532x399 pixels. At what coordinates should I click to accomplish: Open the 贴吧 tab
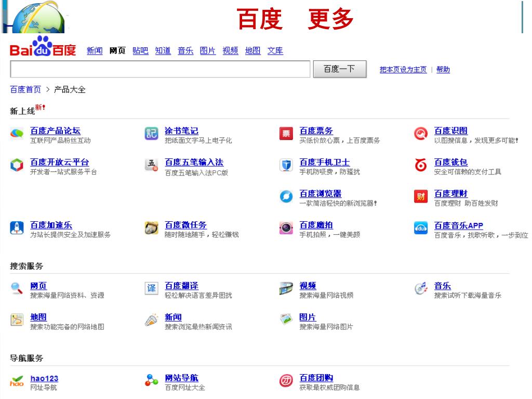(x=140, y=51)
